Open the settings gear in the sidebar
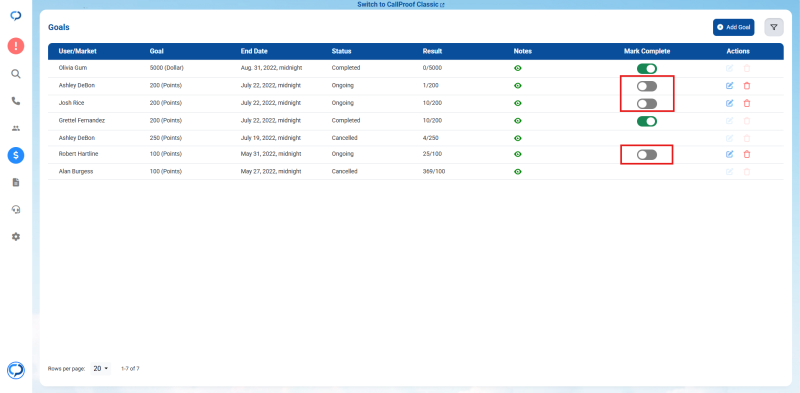This screenshot has width=800, height=393. 16,237
